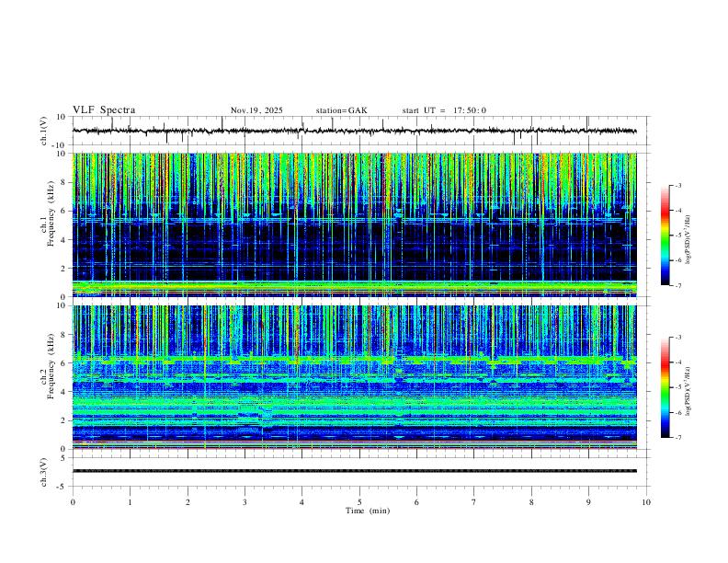
Task: Click the ch.2 'Frequency (kHz)' axis label
Action: click(x=51, y=366)
